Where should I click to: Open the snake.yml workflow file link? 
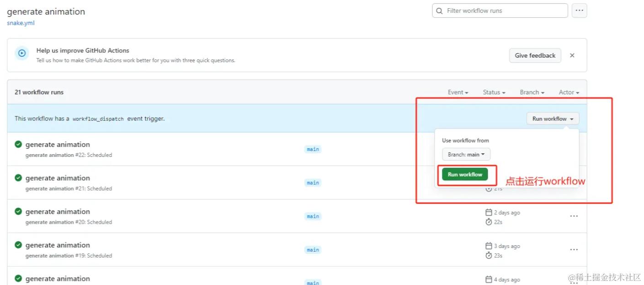pyautogui.click(x=21, y=23)
